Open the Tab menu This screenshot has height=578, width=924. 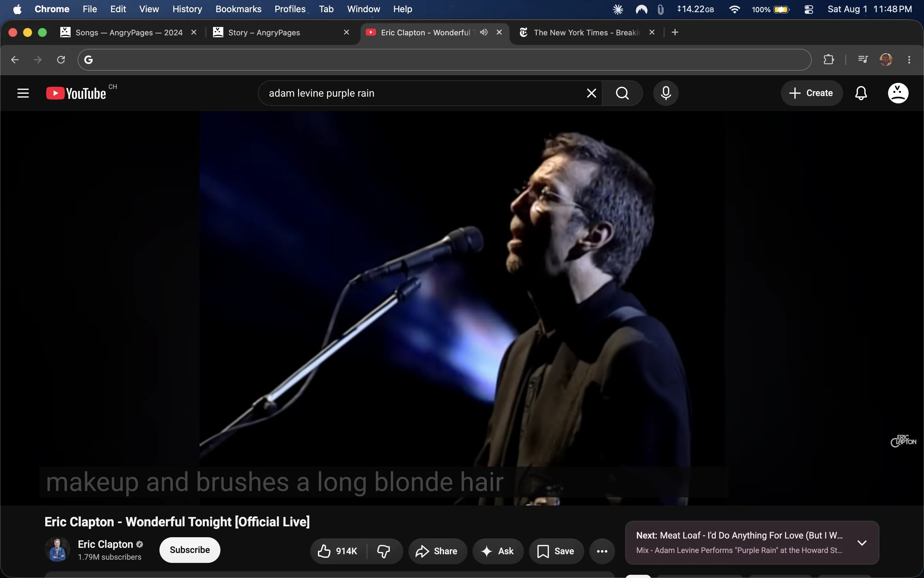326,9
